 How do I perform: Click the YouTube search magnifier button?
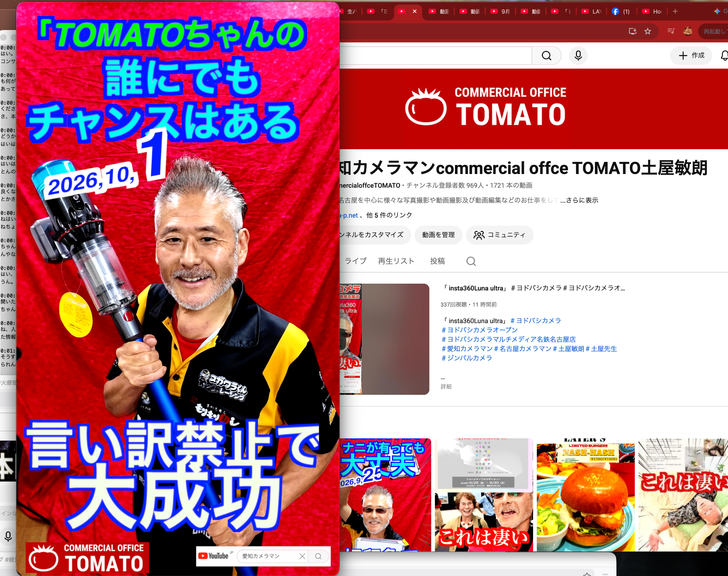click(546, 56)
